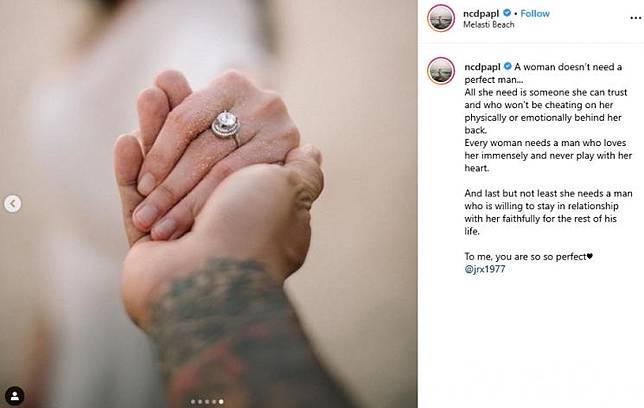Open ncdpapl profile picture in post header
Screen dimensions: 644x408
441,18
